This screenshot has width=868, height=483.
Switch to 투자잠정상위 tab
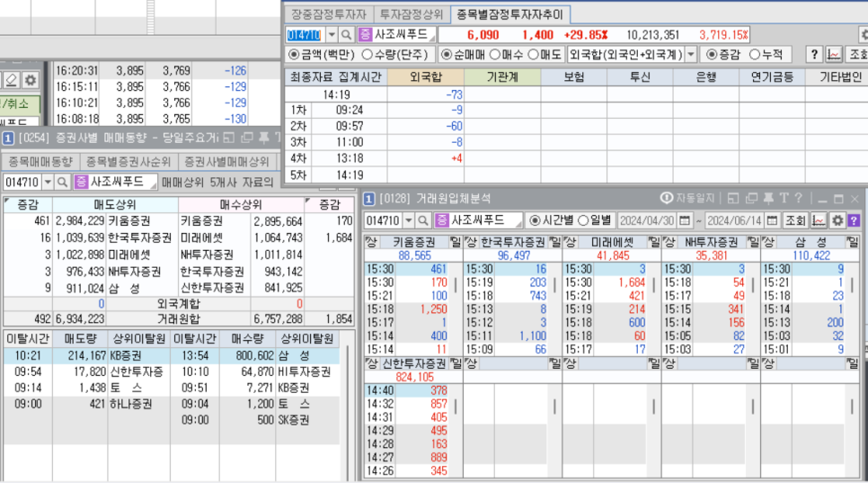[412, 14]
